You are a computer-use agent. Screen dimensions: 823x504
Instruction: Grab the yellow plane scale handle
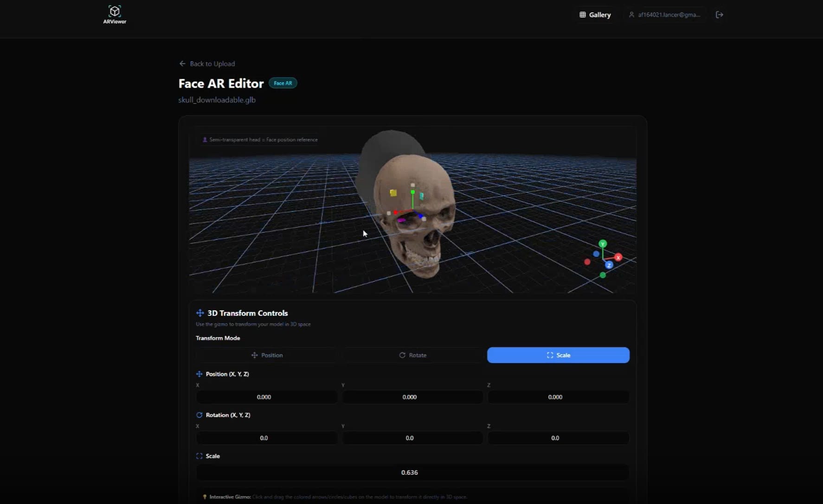[x=393, y=193]
